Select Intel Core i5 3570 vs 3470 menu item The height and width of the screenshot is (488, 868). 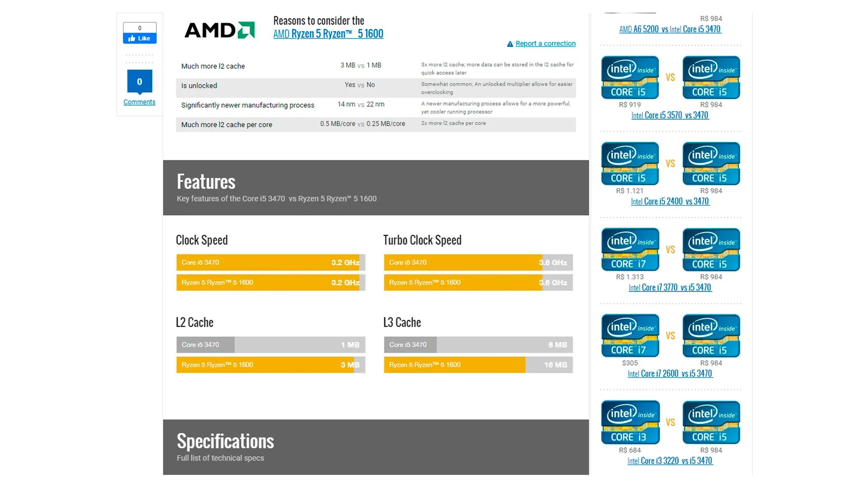[x=670, y=115]
